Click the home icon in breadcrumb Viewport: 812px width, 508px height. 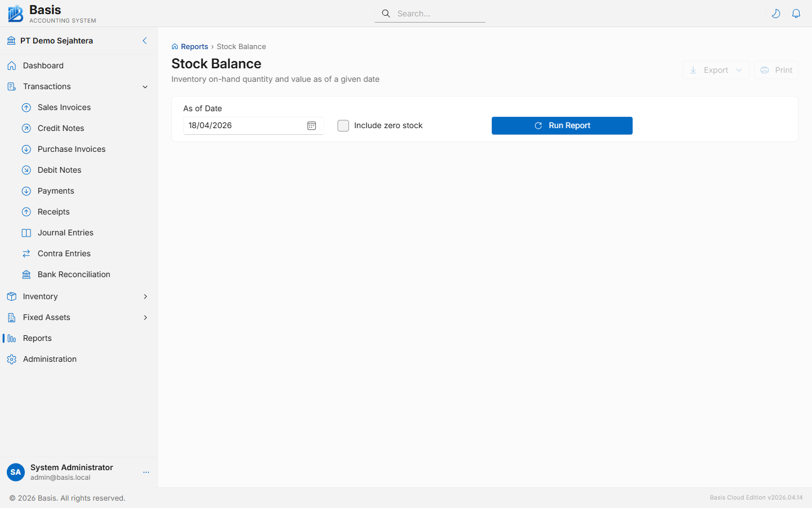point(175,47)
